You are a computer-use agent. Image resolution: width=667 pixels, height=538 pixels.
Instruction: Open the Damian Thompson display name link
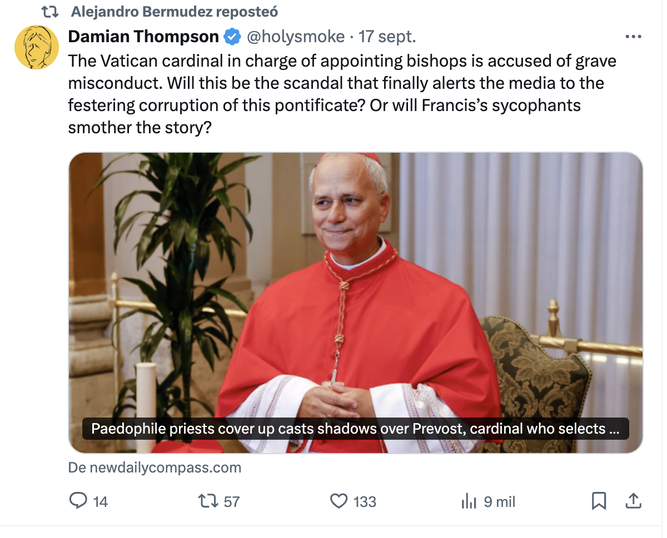click(x=143, y=37)
